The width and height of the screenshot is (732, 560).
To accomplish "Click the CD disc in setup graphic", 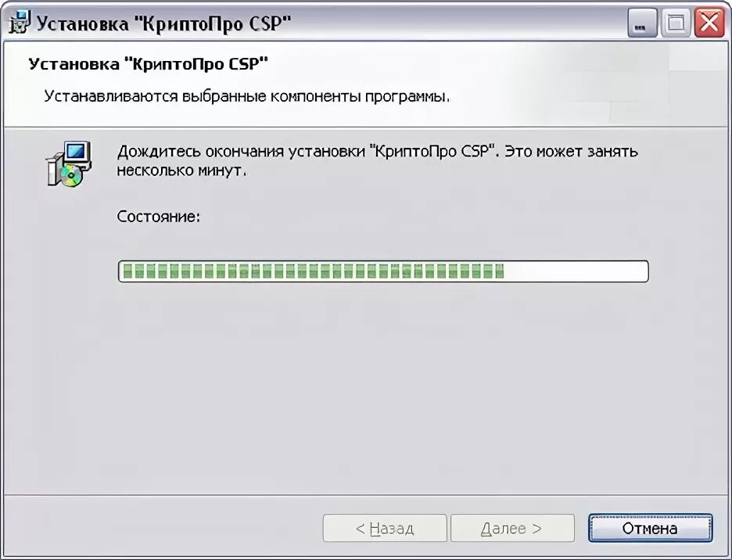I will [70, 176].
